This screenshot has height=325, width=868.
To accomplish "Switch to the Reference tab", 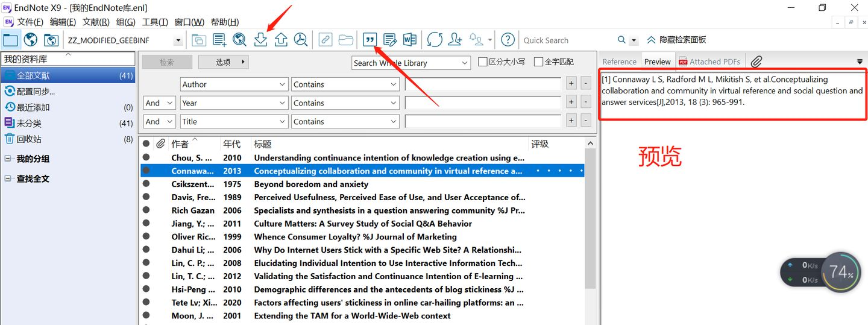I will tap(619, 62).
